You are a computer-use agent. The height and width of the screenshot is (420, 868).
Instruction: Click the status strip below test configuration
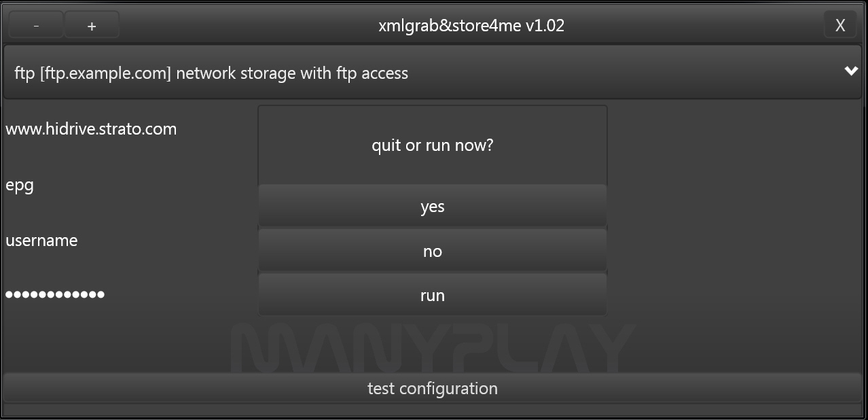(x=432, y=410)
